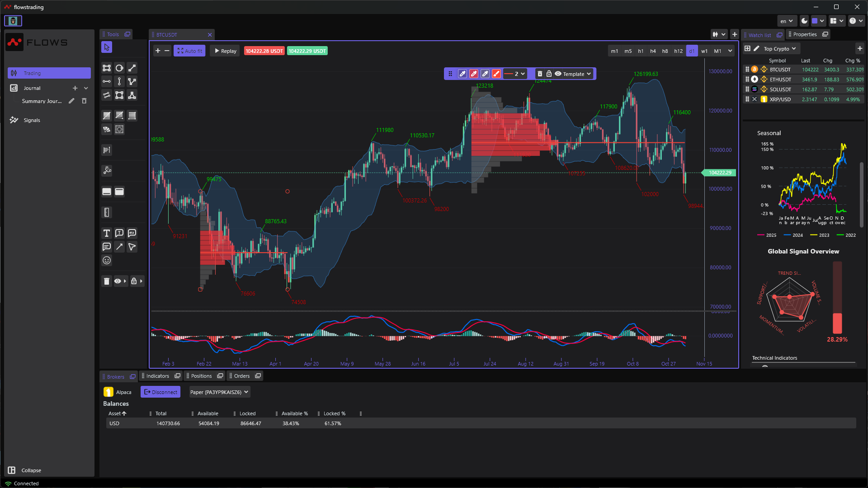The width and height of the screenshot is (868, 488).
Task: Toggle the lock on selected drawing
Action: coord(549,74)
